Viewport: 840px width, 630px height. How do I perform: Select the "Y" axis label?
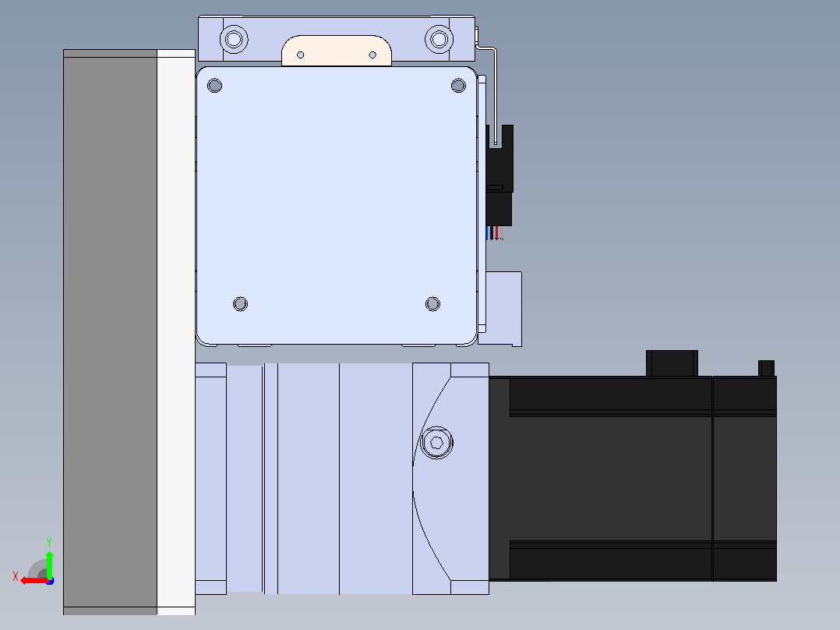49,542
